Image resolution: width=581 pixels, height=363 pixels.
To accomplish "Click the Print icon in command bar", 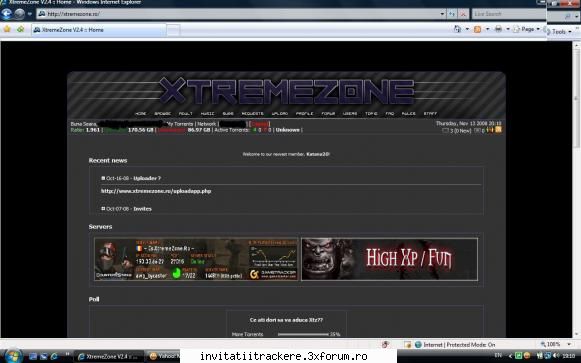I will pyautogui.click(x=498, y=29).
